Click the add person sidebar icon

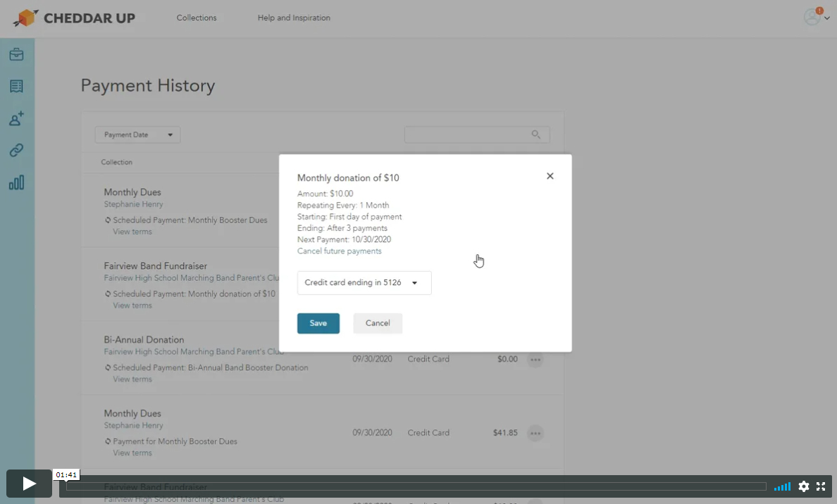point(16,119)
